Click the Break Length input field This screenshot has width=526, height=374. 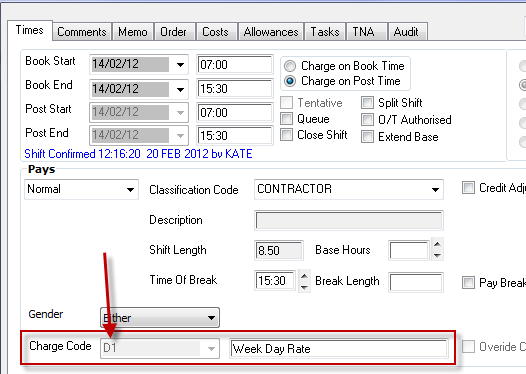coord(416,282)
